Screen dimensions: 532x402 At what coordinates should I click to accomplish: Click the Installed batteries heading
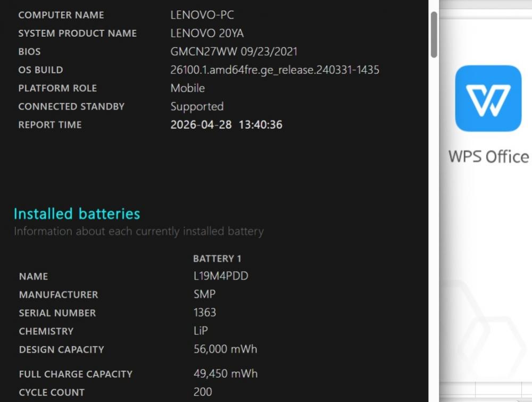[77, 214]
